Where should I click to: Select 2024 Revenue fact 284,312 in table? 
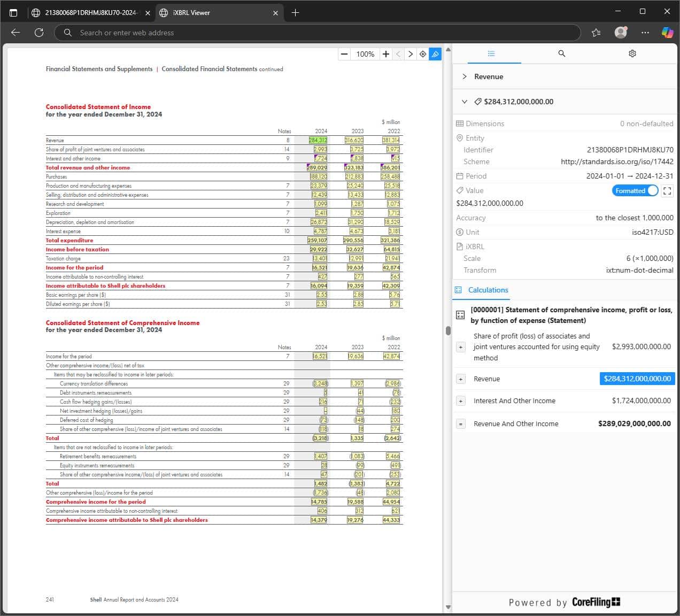(x=318, y=140)
